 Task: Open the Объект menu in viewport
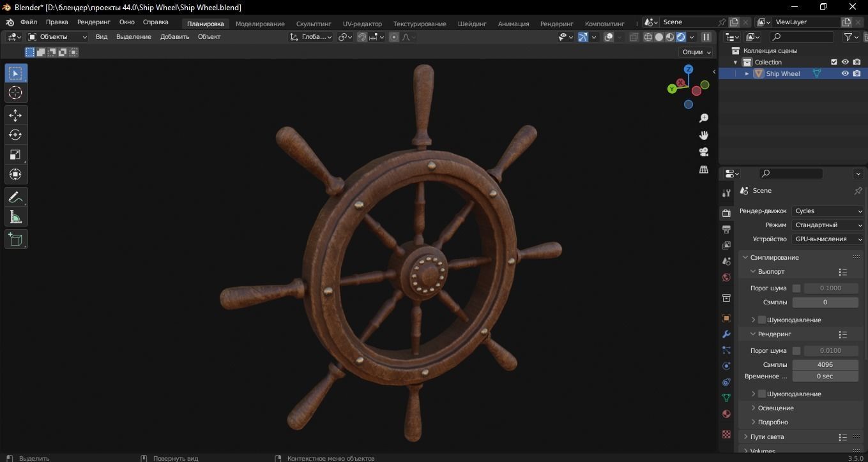(x=209, y=36)
